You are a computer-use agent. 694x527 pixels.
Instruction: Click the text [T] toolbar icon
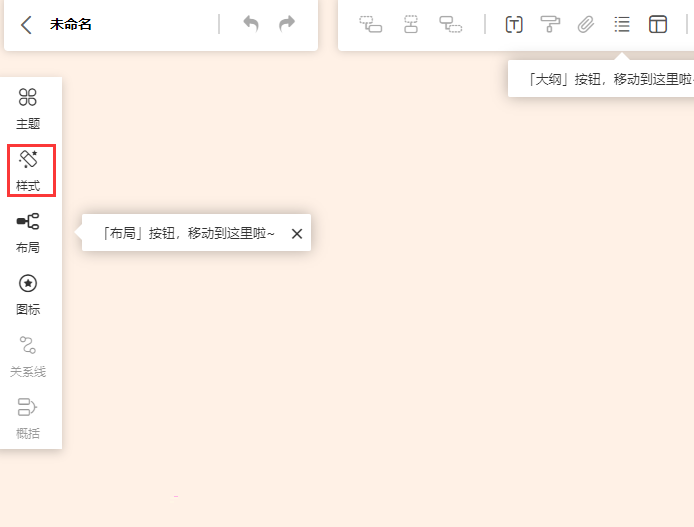[514, 25]
